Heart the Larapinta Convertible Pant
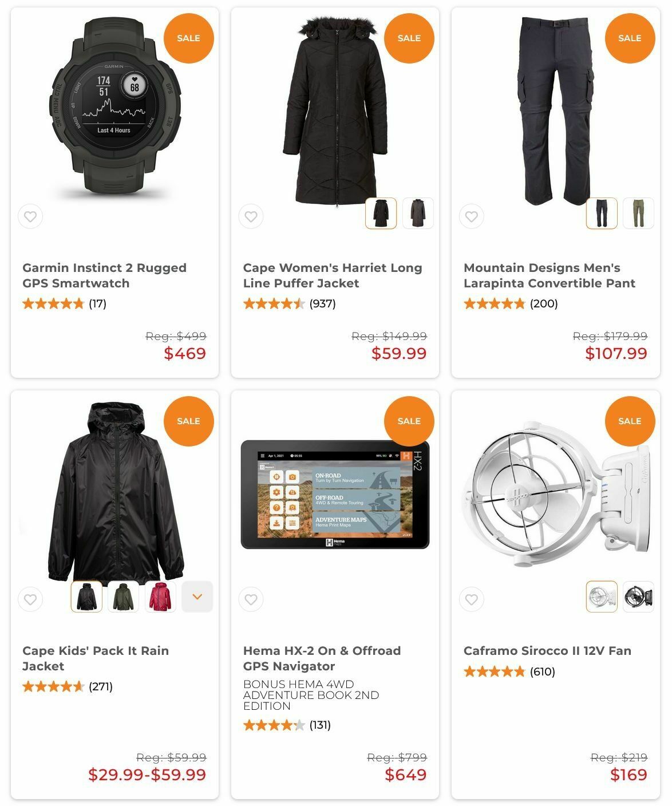 click(471, 216)
